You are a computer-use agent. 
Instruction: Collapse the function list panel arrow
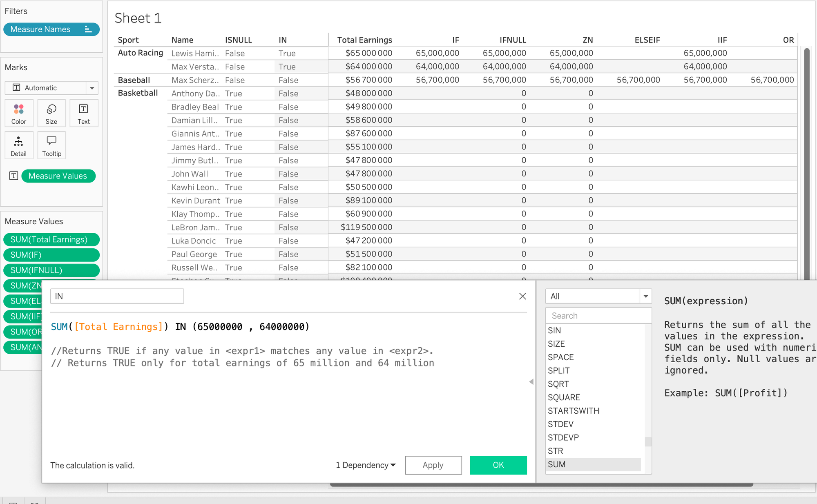(531, 381)
